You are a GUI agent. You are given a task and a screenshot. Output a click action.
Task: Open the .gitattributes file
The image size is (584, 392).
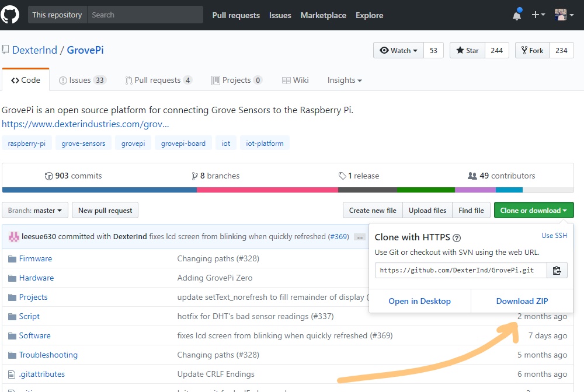tap(41, 374)
